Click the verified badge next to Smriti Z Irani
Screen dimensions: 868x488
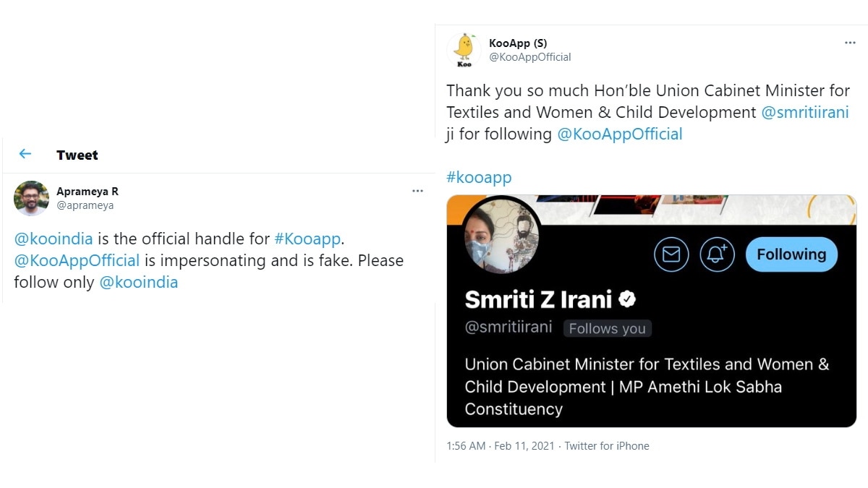point(627,299)
